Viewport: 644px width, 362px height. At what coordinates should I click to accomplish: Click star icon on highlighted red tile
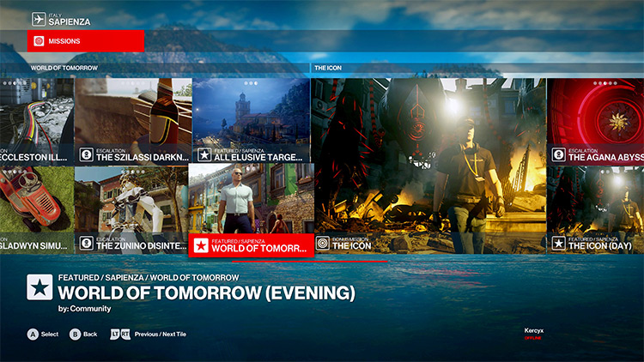click(201, 245)
